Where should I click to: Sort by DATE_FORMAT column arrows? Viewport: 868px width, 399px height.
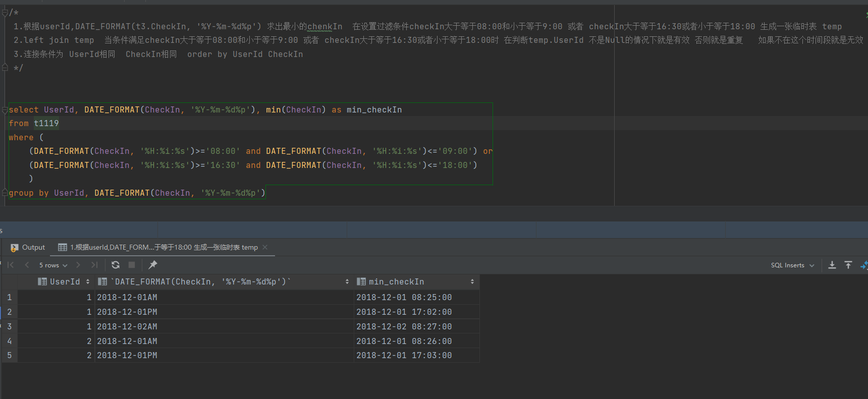click(347, 281)
